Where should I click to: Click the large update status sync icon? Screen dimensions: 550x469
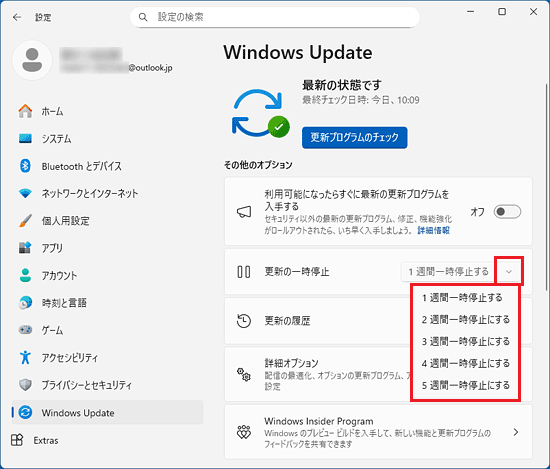coord(260,114)
